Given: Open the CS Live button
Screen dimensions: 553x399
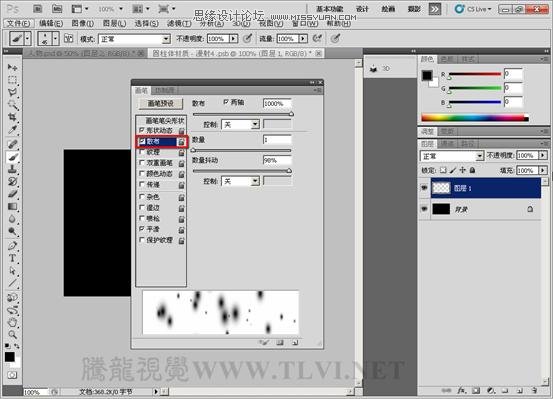Looking at the screenshot, I should click(x=473, y=9).
